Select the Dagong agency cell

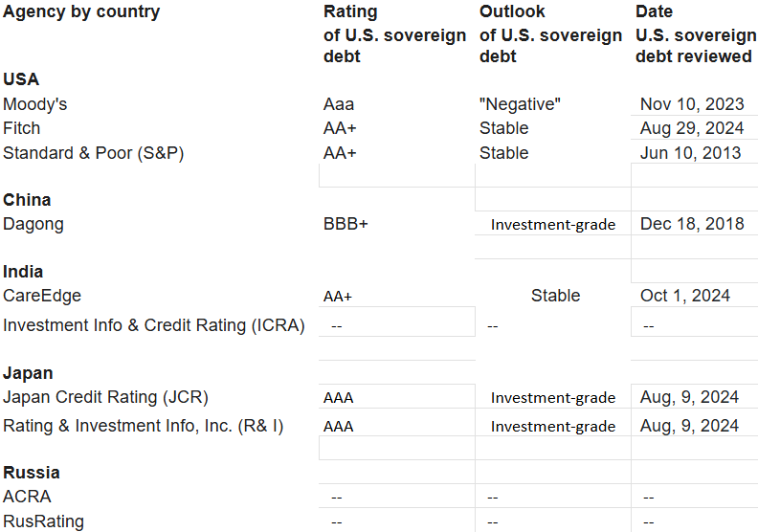[x=33, y=225]
